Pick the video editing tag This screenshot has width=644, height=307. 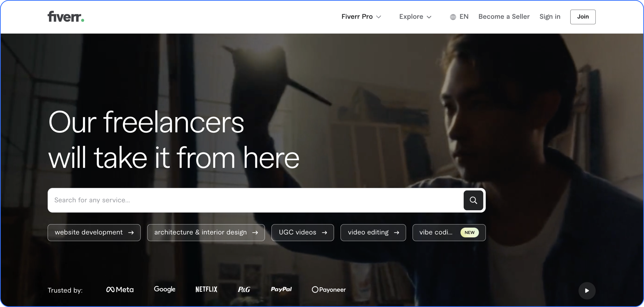373,232
